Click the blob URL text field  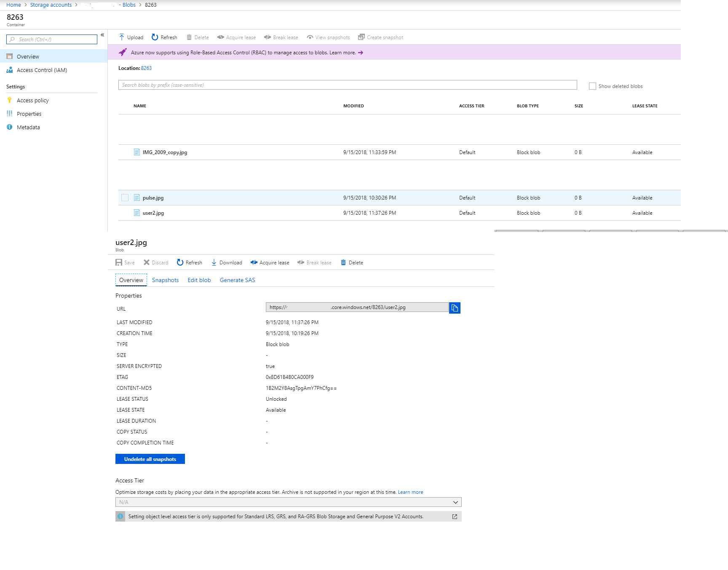357,307
